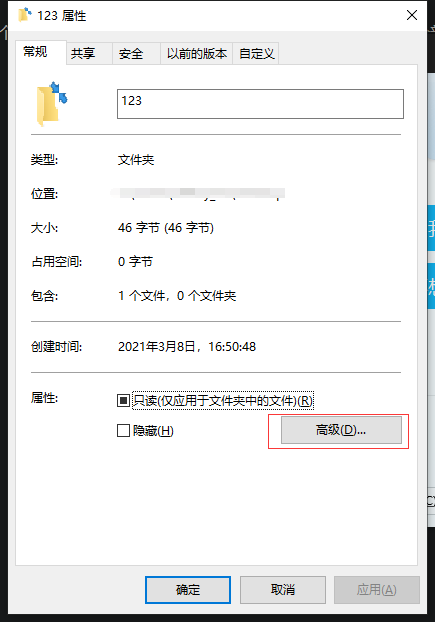Click the 取消 cancel button
The height and width of the screenshot is (622, 435).
click(x=283, y=590)
